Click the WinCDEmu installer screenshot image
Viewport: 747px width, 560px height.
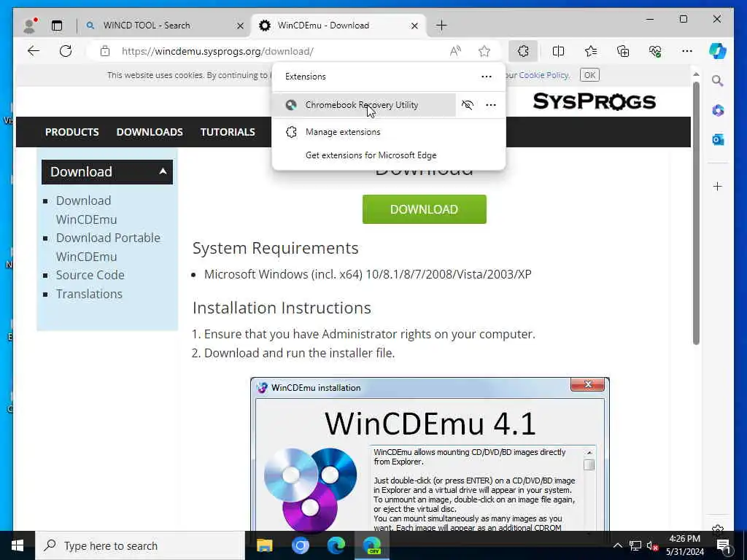click(430, 454)
